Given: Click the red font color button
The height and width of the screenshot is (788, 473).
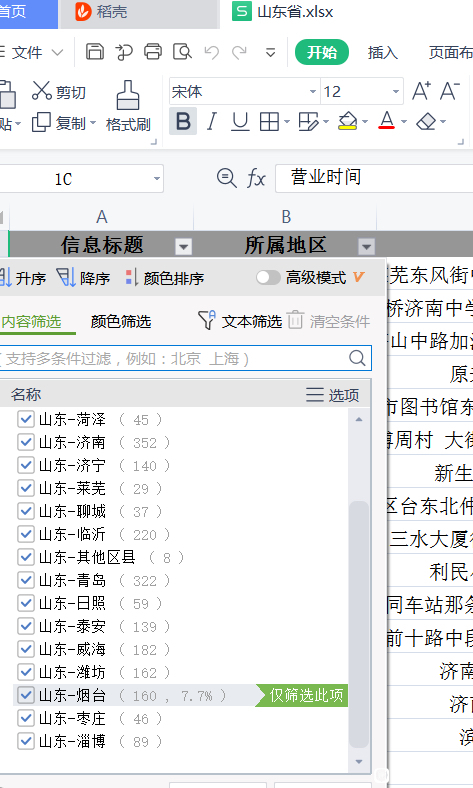Looking at the screenshot, I should tap(386, 121).
